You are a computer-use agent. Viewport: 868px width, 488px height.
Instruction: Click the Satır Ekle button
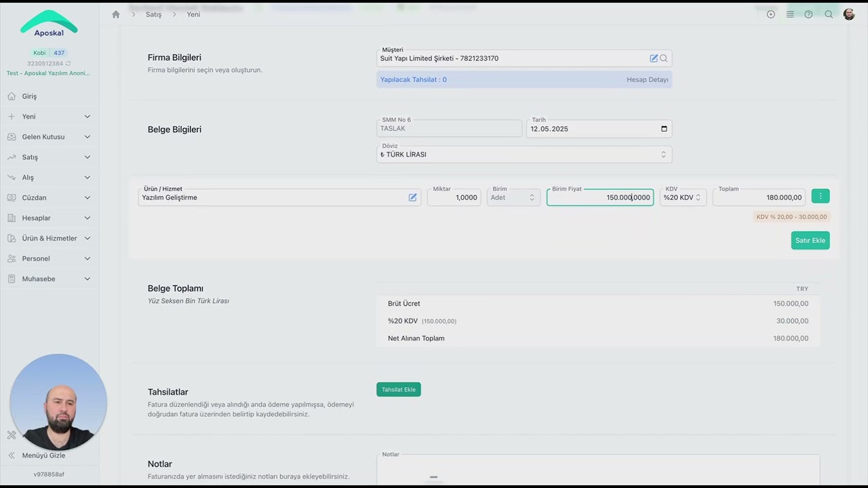[810, 241]
